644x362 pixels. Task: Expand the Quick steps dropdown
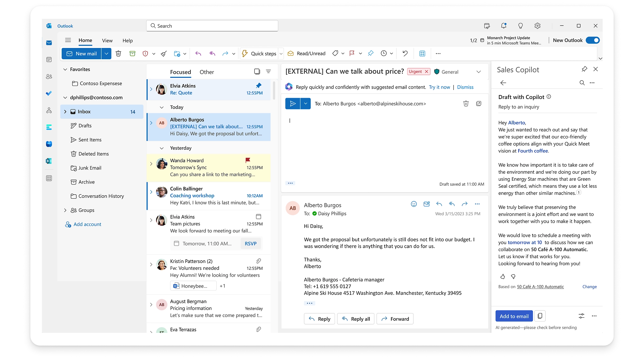pos(281,53)
